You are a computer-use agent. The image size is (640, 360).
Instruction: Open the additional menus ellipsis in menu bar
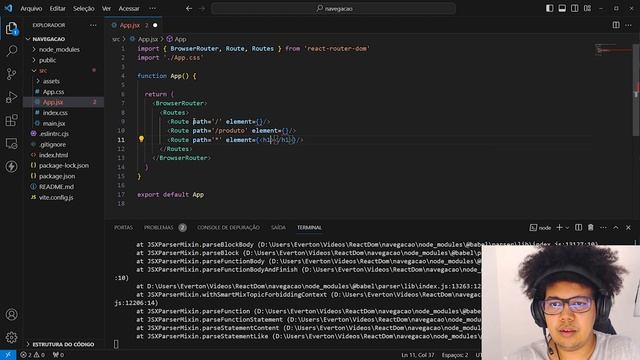point(152,8)
